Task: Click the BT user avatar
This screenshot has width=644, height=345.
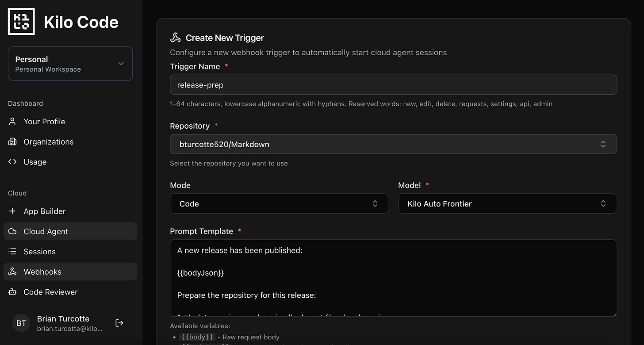Action: click(x=21, y=323)
